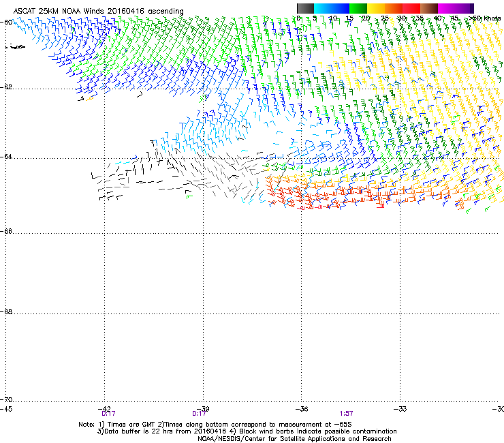Click the -62 latitude axis label

(6, 87)
